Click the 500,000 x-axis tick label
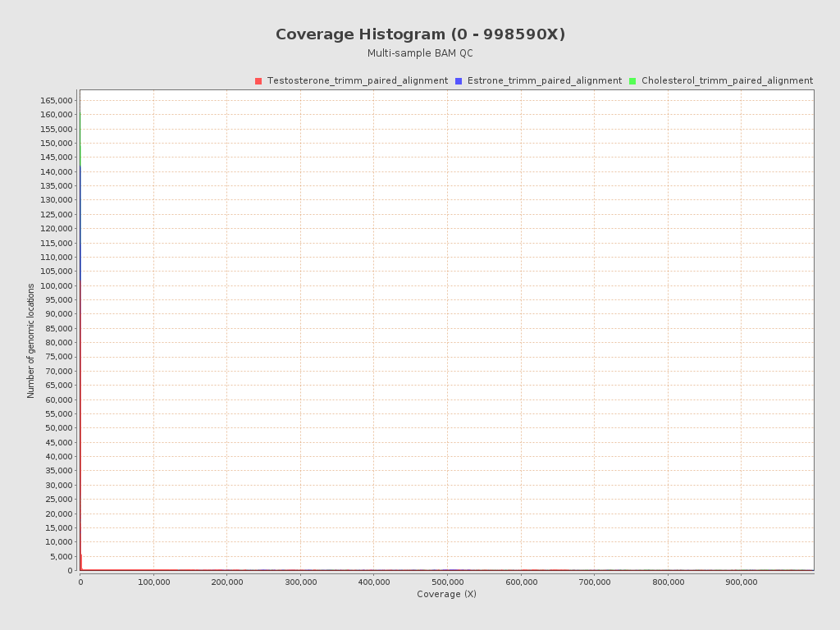The height and width of the screenshot is (630, 840). tap(447, 582)
